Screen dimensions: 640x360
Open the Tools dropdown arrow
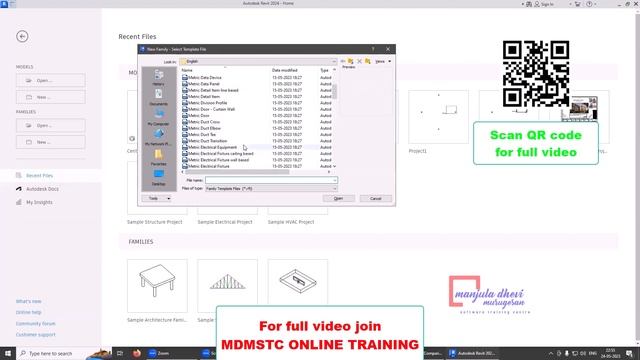pos(169,198)
